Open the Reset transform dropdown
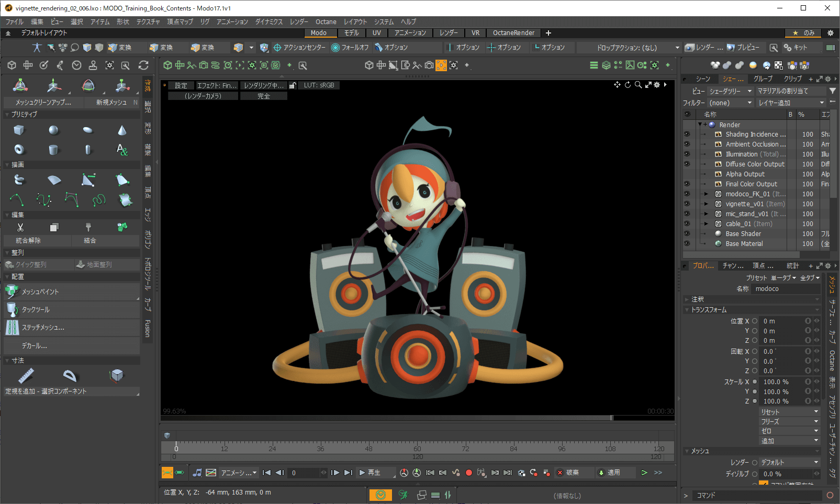The width and height of the screenshot is (840, 504). coord(789,412)
